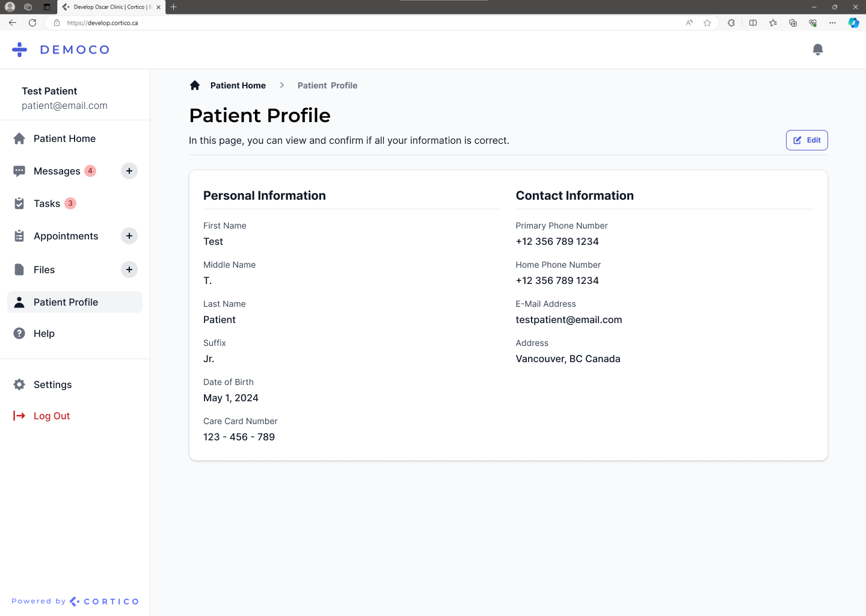This screenshot has height=616, width=866.
Task: Click the home icon in breadcrumb
Action: 195,85
